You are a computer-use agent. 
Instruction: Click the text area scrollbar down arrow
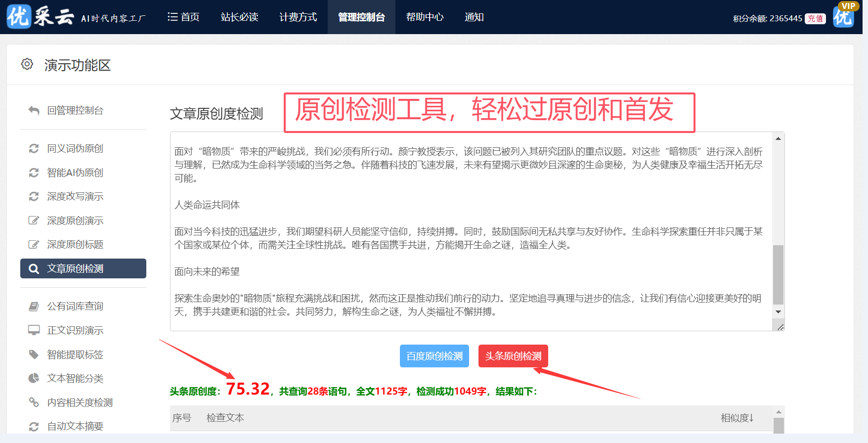(x=778, y=312)
